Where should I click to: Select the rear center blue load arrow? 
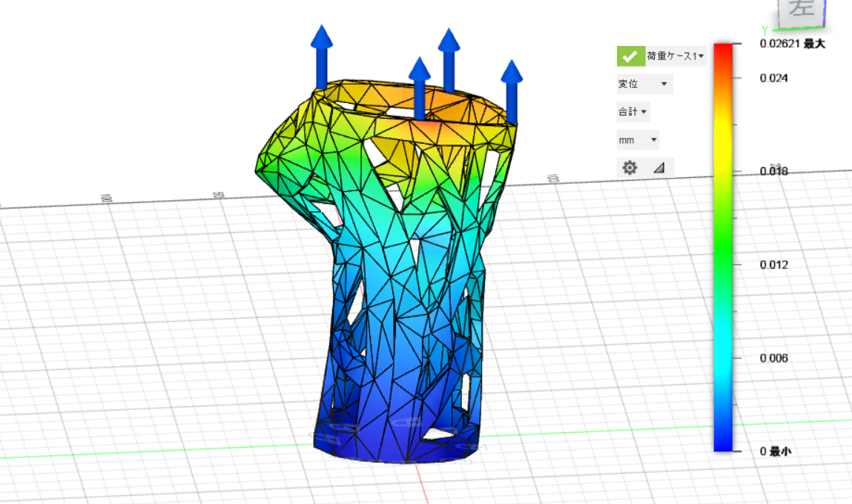click(449, 60)
